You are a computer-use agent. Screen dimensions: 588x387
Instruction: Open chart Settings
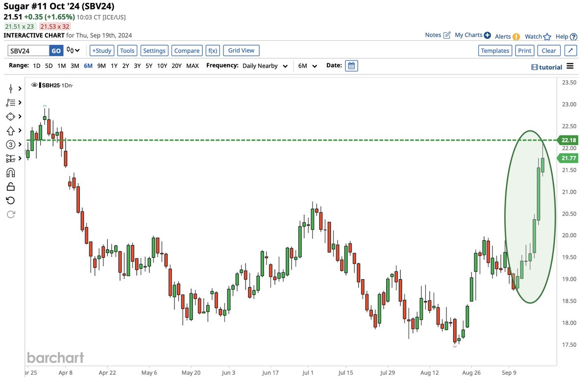click(x=154, y=51)
